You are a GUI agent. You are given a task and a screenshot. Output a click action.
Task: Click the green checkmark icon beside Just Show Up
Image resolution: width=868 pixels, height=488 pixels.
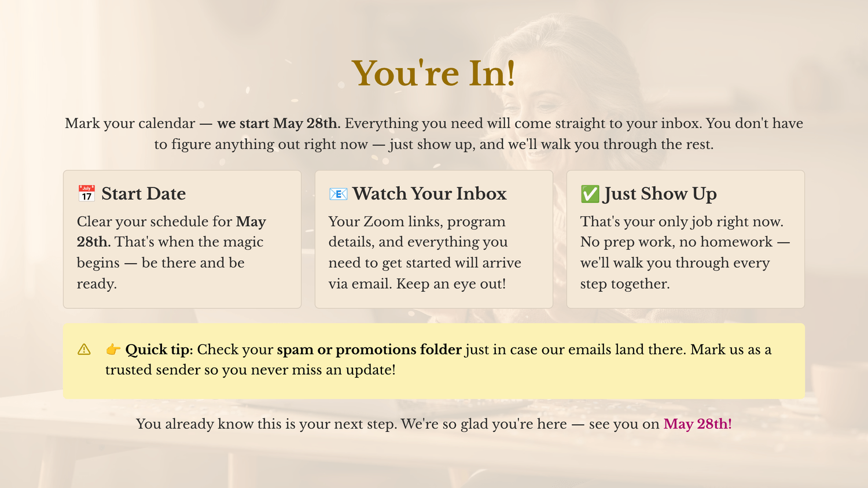tap(590, 194)
